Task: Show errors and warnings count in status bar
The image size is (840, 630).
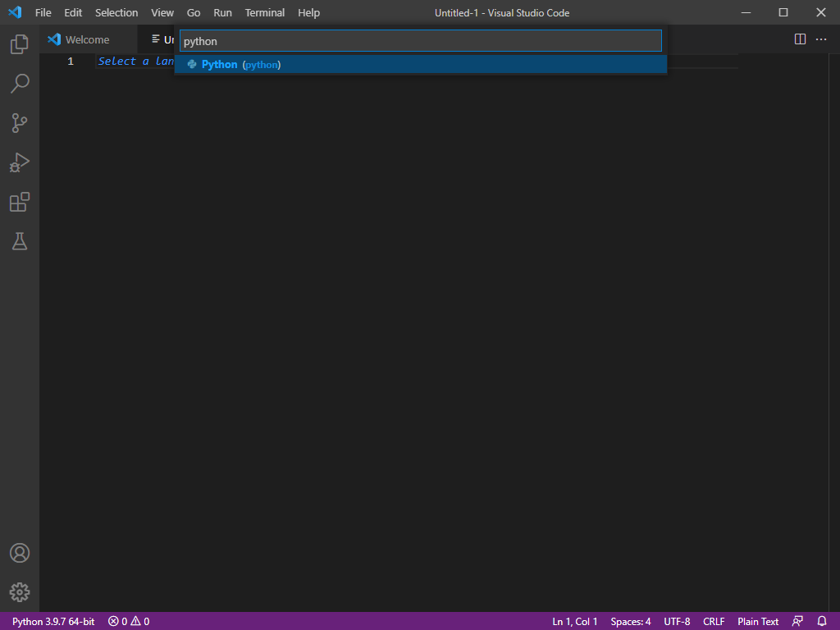Action: tap(129, 622)
